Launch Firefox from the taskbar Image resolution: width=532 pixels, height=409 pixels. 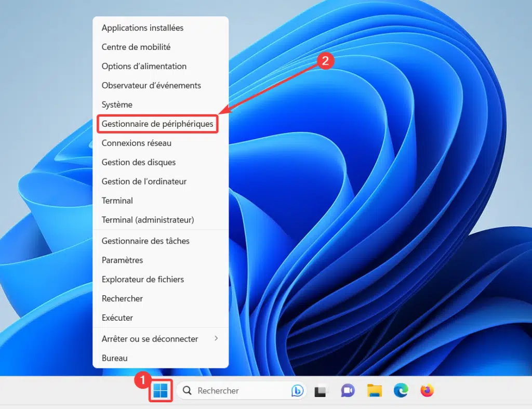pos(427,391)
